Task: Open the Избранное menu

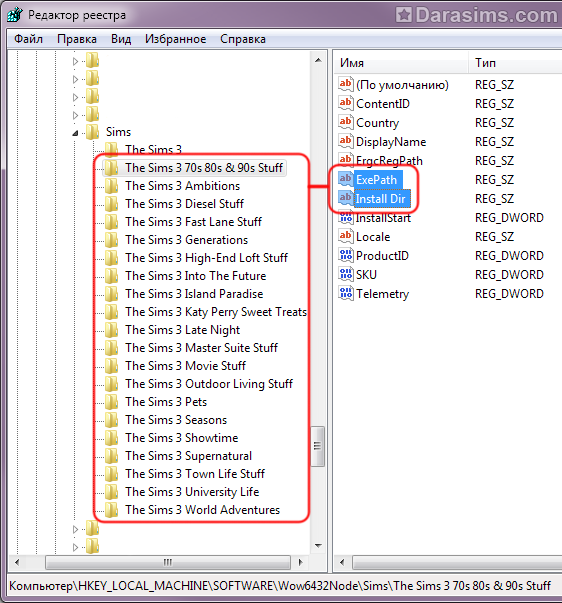Action: coord(175,39)
